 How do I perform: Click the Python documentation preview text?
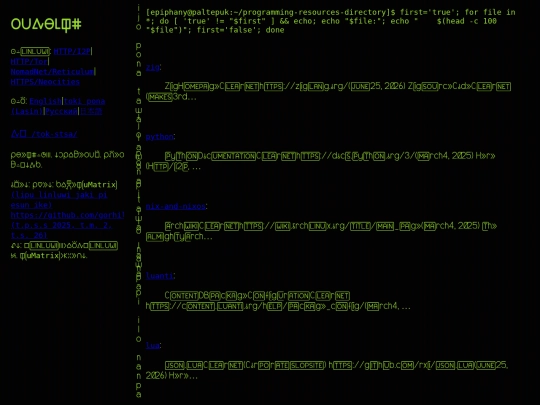(320, 161)
